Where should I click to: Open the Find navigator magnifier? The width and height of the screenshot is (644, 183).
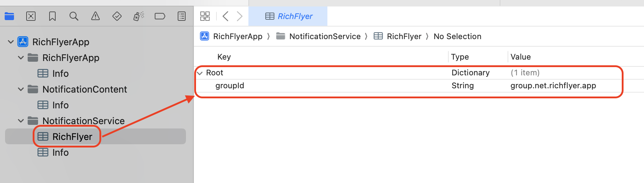[74, 16]
